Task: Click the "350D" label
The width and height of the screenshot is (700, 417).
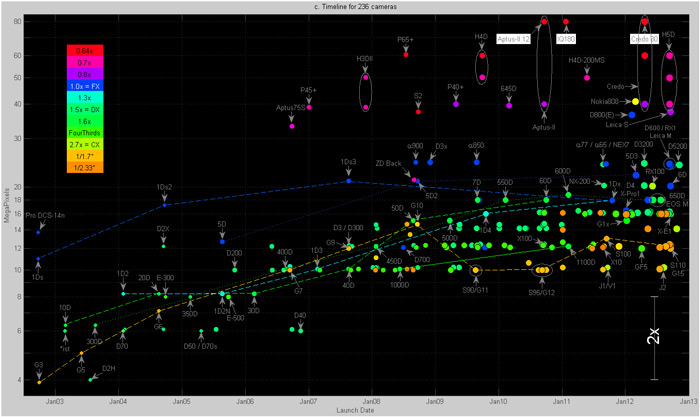Action: [190, 314]
